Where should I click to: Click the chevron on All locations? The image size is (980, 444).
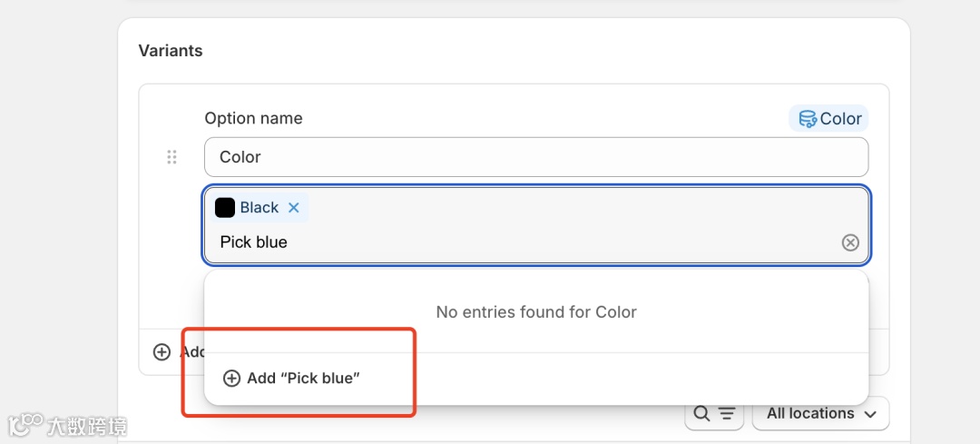point(870,415)
